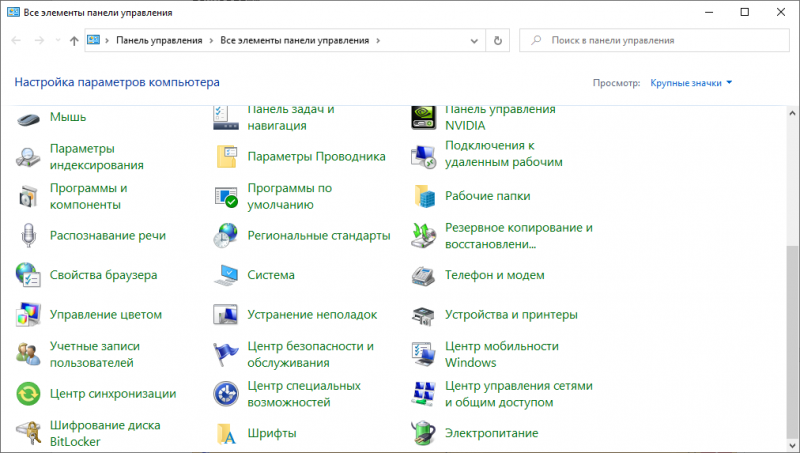800x453 pixels.
Task: Click the Default Programs checkmark icon
Action: (x=226, y=196)
